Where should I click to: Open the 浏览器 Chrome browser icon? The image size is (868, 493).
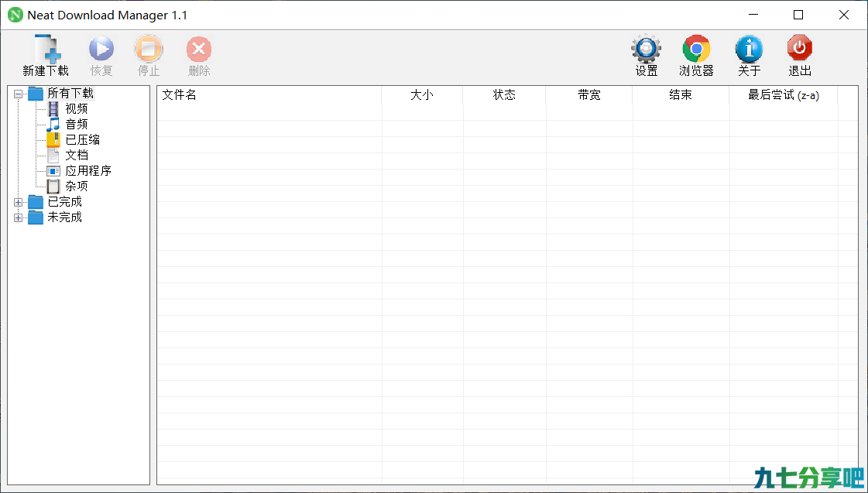[x=696, y=50]
